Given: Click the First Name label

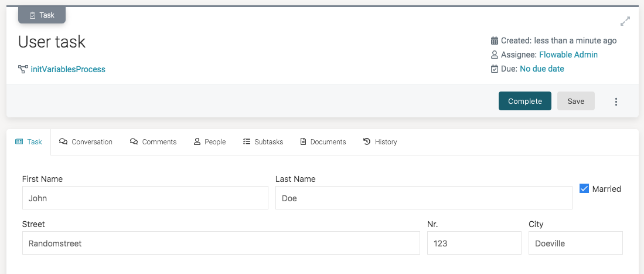Looking at the screenshot, I should coord(42,179).
